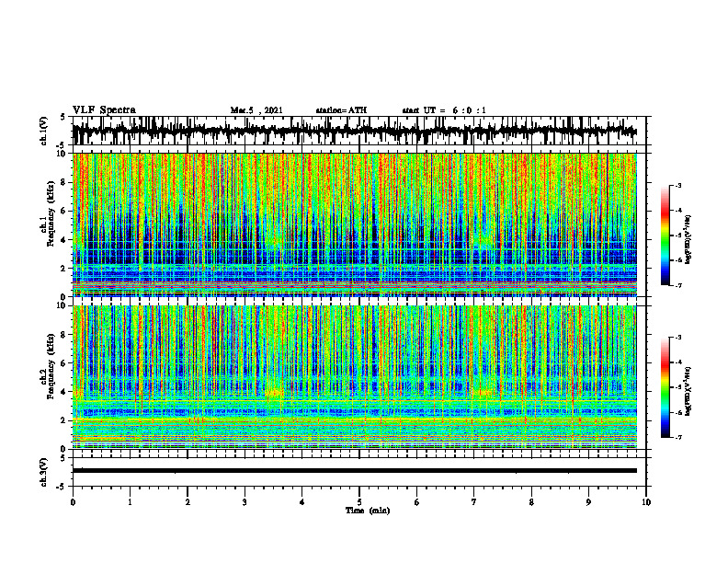This screenshot has height=563, width=728.
Task: Click the "station=ATH" header label
Action: (x=341, y=110)
